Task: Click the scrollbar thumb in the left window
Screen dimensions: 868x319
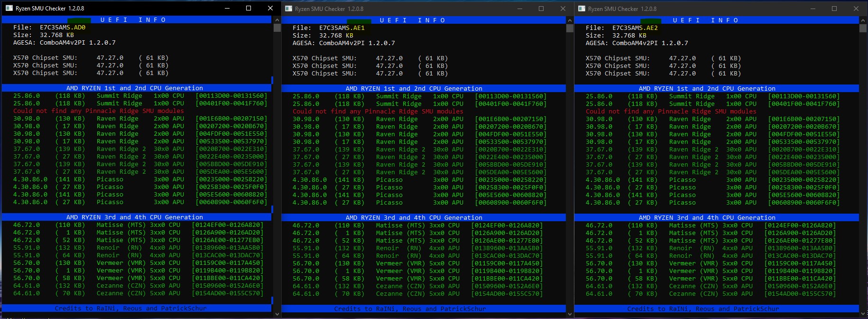Action: (277, 28)
